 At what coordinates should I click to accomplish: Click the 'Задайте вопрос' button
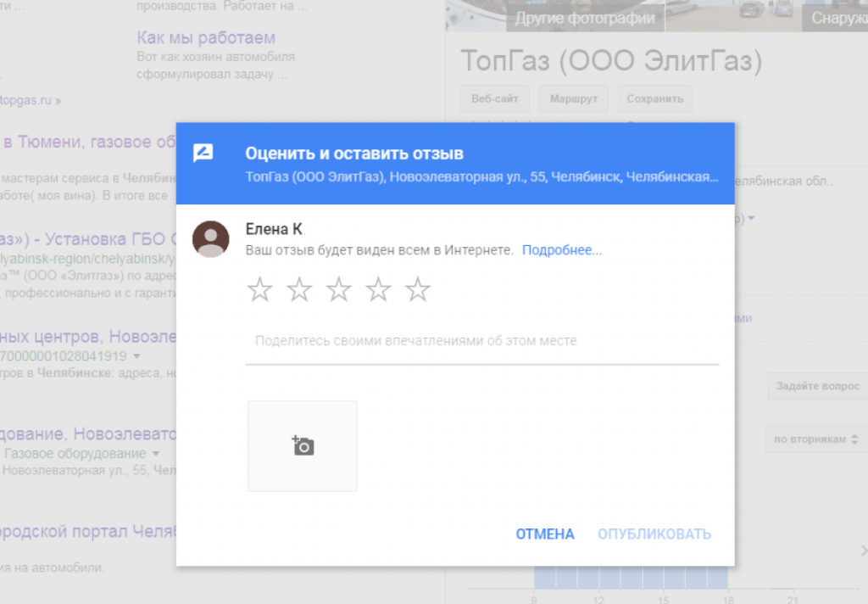pyautogui.click(x=818, y=386)
